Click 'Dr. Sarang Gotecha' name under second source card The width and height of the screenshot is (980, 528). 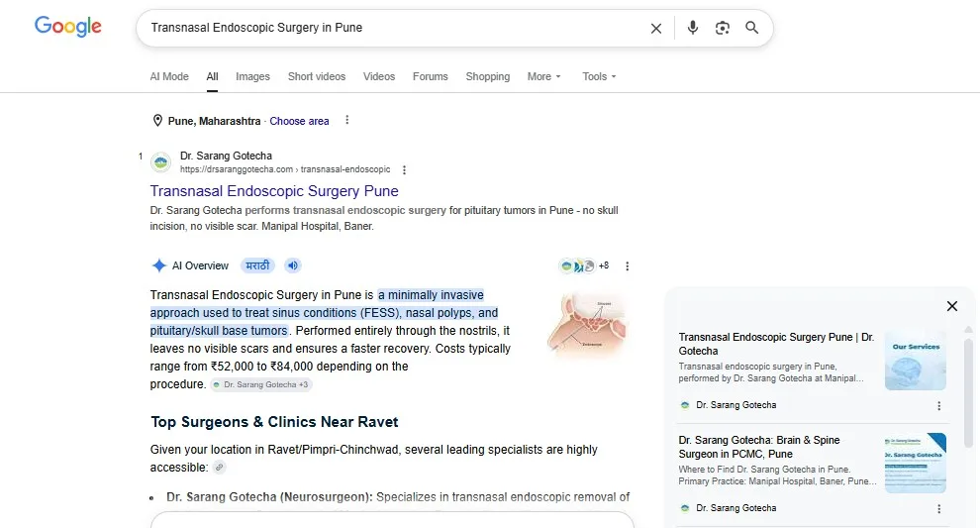[x=735, y=508]
